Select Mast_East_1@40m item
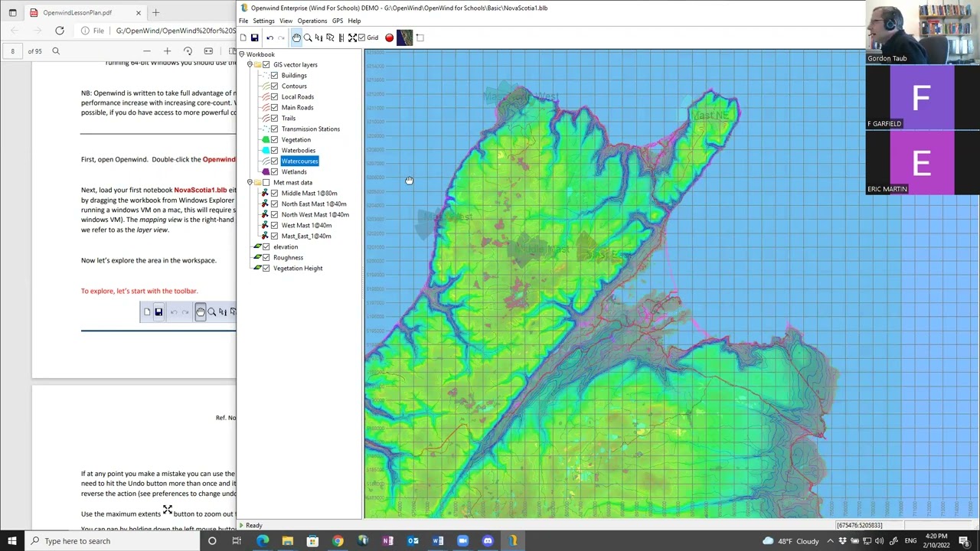 pyautogui.click(x=306, y=236)
